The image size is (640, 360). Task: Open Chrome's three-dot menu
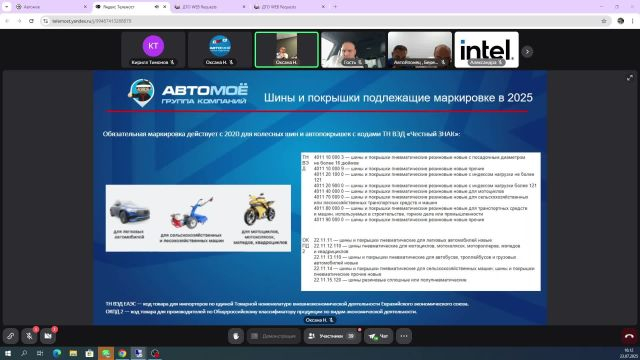pos(633,21)
